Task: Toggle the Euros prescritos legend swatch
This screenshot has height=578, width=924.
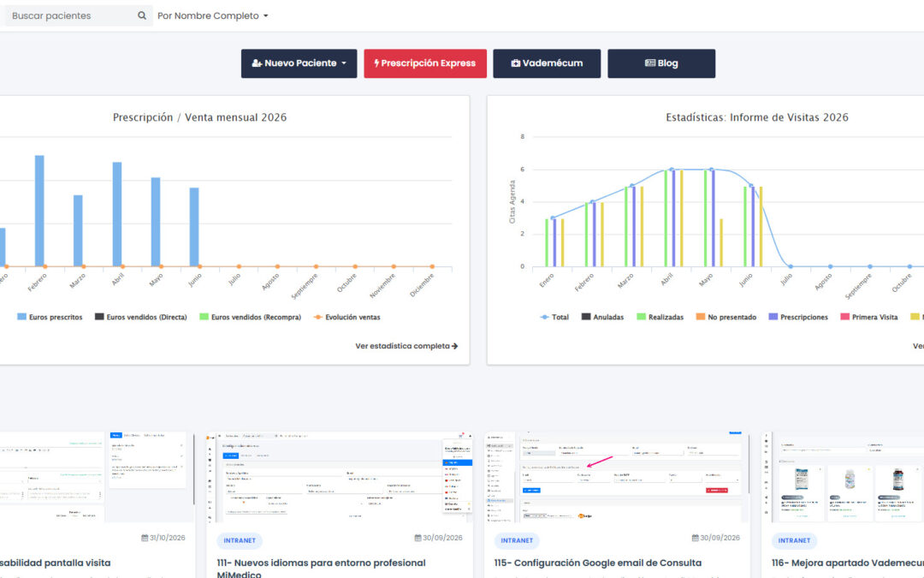Action: click(x=21, y=317)
